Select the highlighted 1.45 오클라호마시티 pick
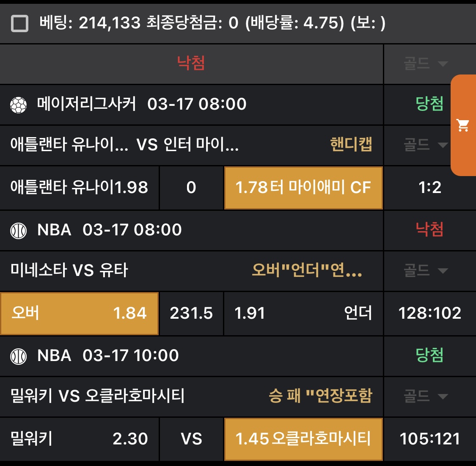The width and height of the screenshot is (476, 466). click(x=303, y=439)
